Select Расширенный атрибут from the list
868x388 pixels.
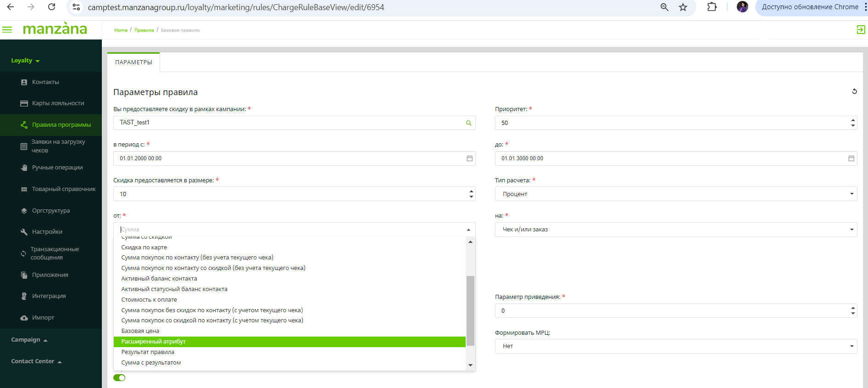point(154,342)
